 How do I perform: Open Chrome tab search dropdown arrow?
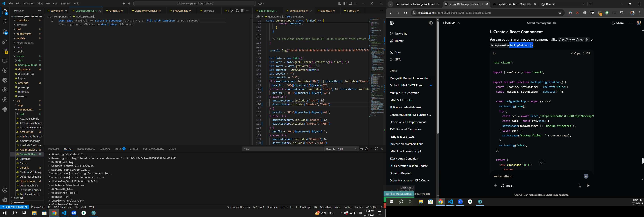(390, 4)
